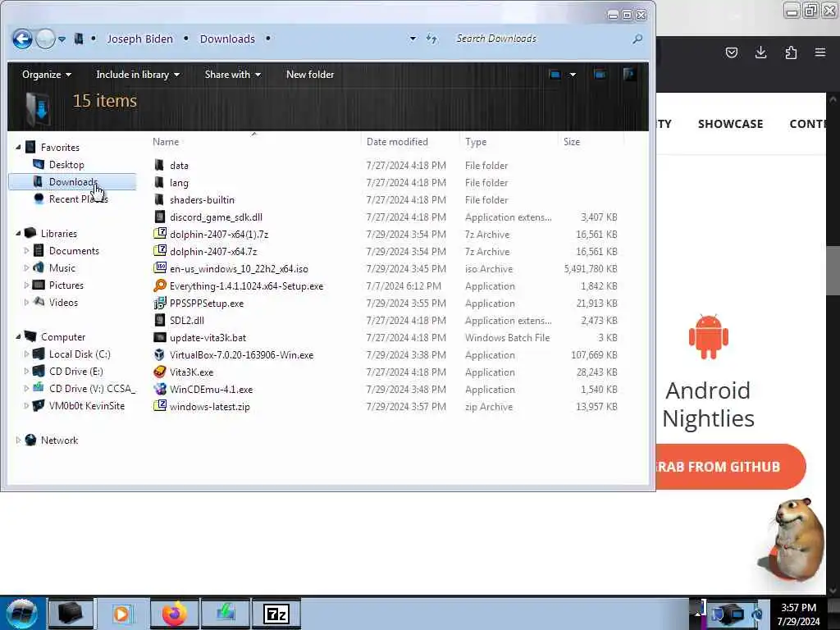Screen dimensions: 840x630
Task: Select the WinCDEmu-4.1.exe icon
Action: click(x=160, y=389)
